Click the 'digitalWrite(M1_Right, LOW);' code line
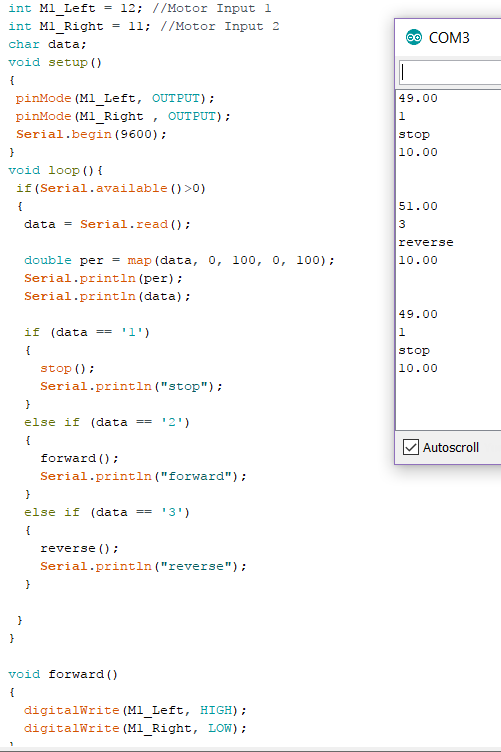 (135, 728)
